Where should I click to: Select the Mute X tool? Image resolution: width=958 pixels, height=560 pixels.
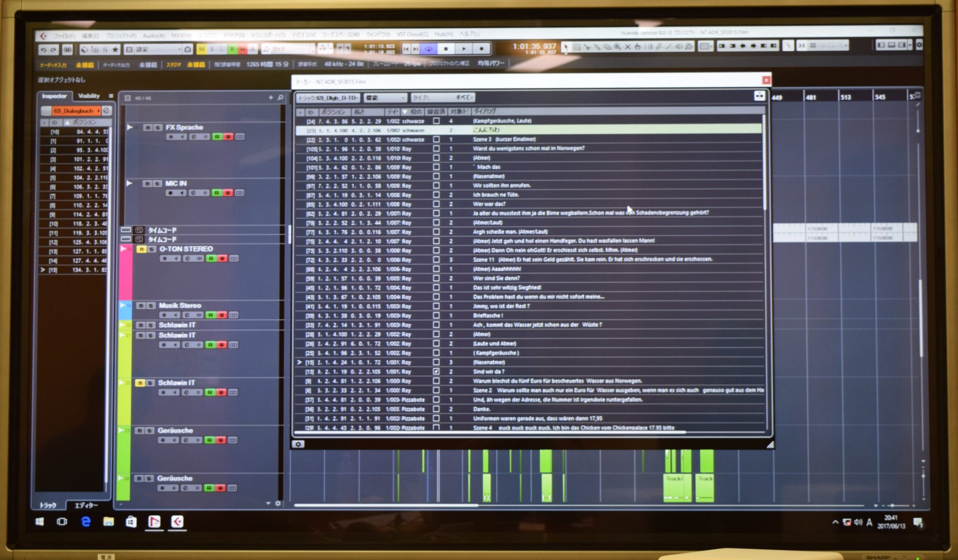coord(627,47)
